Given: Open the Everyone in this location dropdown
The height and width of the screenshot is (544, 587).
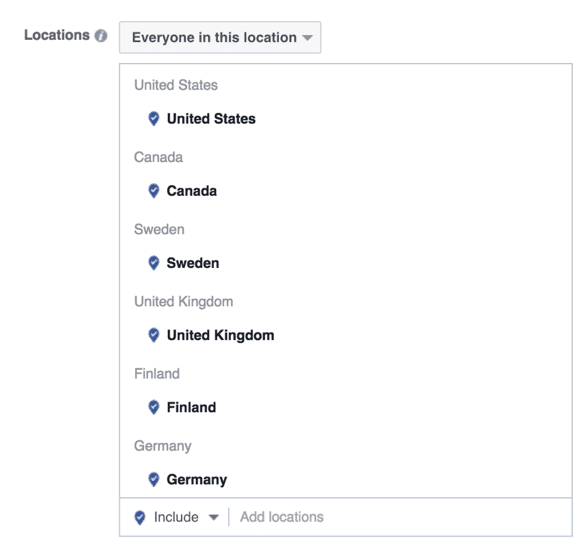Looking at the screenshot, I should [220, 37].
